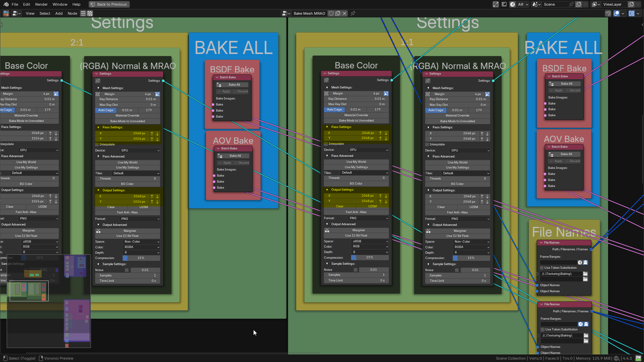Screen dimensions: 644x362
Task: Toggle fake user shield for Bake Mesh MRAO
Action: coord(331,13)
